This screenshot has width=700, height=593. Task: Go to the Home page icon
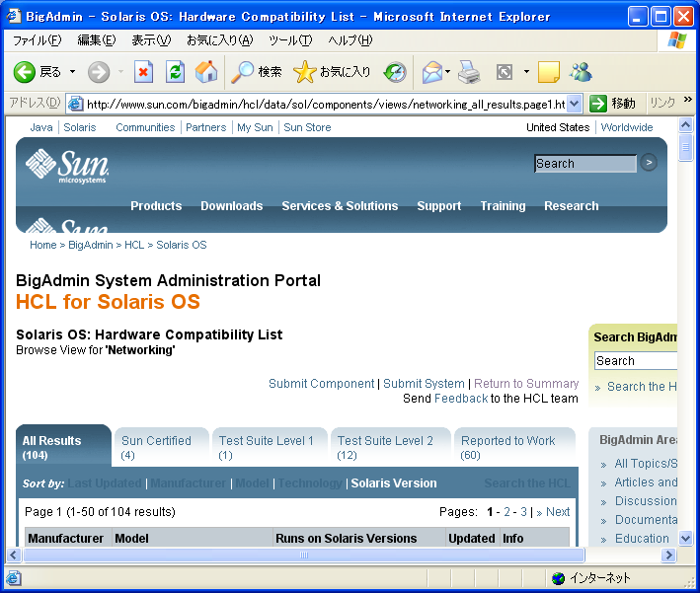pyautogui.click(x=206, y=72)
